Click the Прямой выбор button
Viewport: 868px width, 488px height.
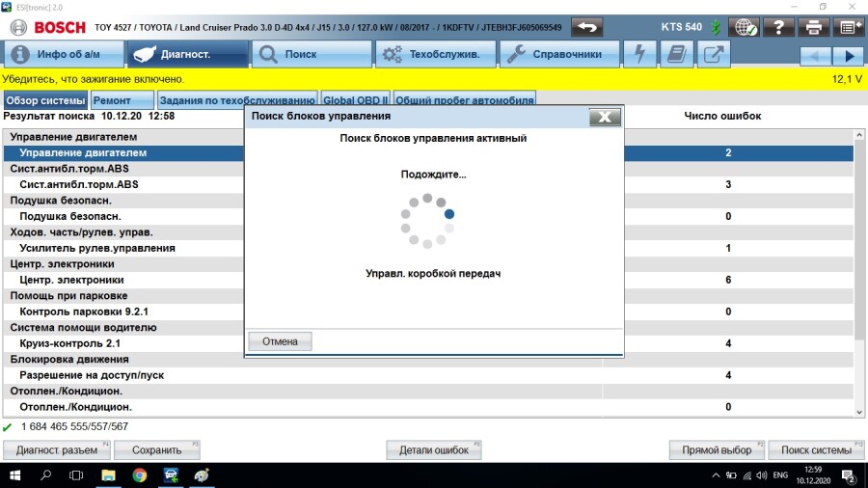coord(717,449)
